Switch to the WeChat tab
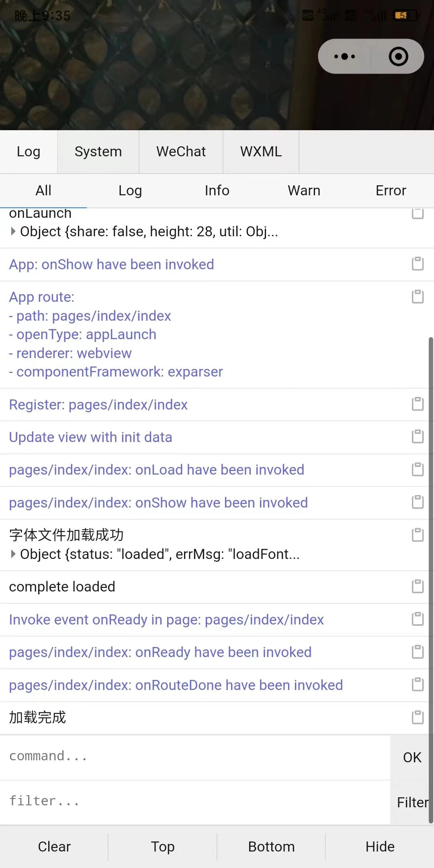The height and width of the screenshot is (868, 434). 181,151
